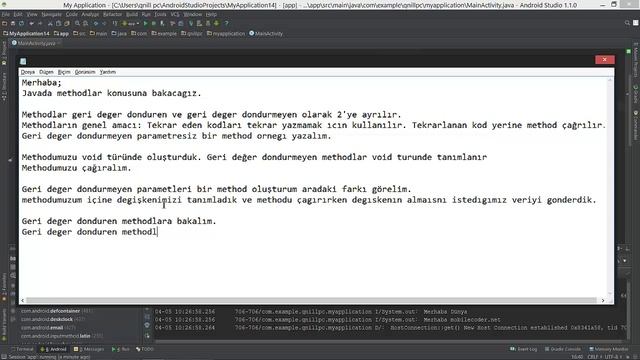Click the 'Merhaba mobilecoder.net' log line
The image size is (640, 360).
point(327,320)
